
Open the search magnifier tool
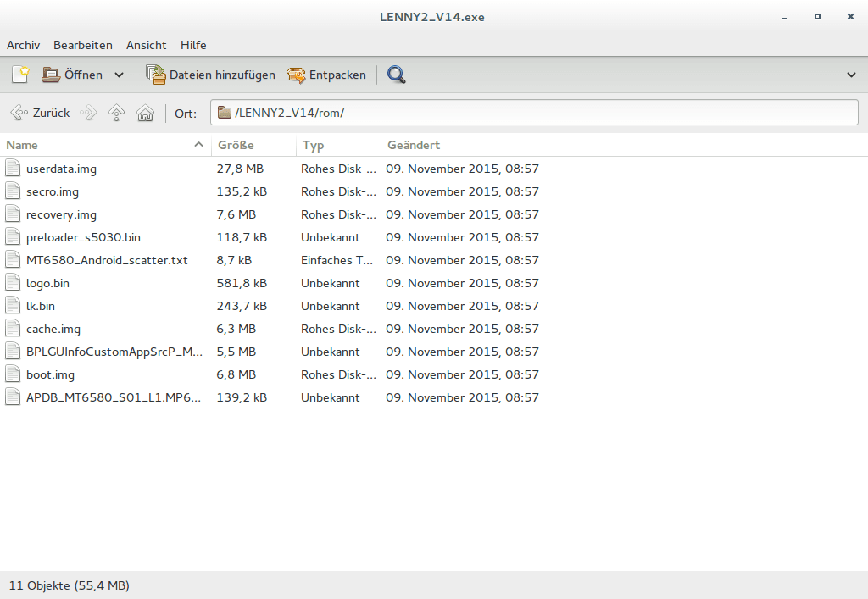click(396, 75)
